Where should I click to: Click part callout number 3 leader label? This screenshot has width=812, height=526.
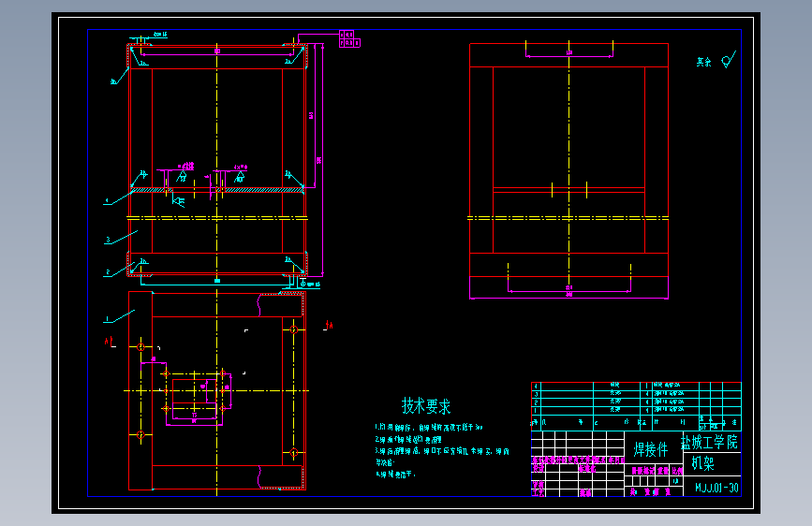point(108,240)
